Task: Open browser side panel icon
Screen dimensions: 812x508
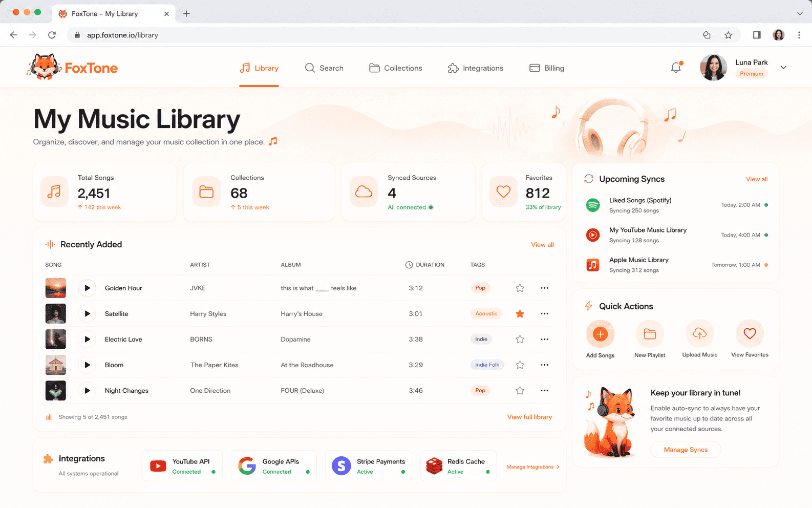Action: pos(756,35)
